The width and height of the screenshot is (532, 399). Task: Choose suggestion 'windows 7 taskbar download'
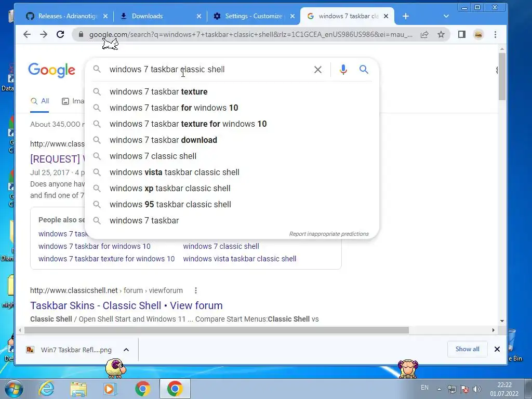(232, 140)
